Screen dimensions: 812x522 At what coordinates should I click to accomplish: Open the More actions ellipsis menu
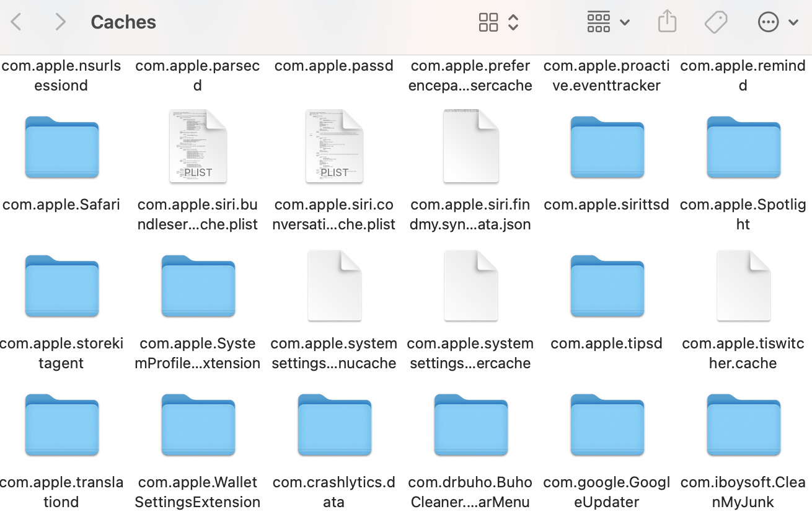[778, 22]
